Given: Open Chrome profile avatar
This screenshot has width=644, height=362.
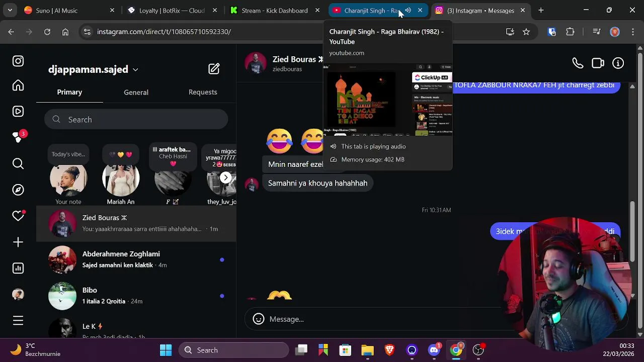Looking at the screenshot, I should (615, 32).
